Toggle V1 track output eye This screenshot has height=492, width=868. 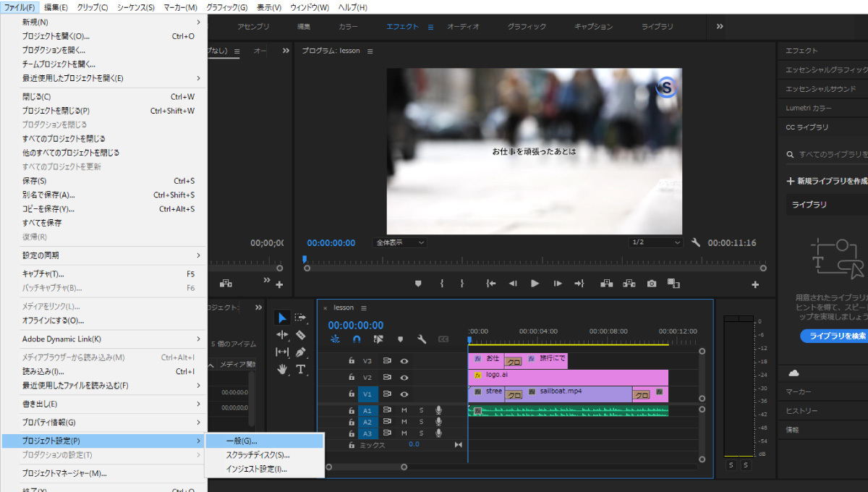[x=404, y=394]
